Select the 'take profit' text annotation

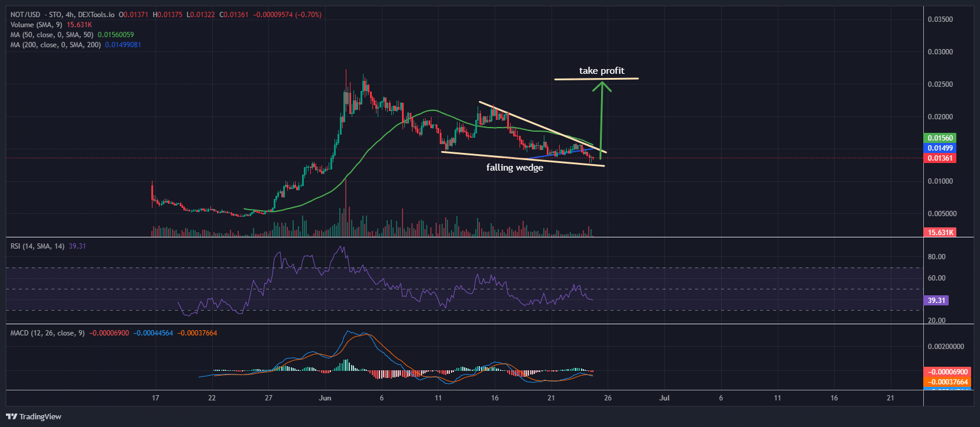click(x=602, y=71)
